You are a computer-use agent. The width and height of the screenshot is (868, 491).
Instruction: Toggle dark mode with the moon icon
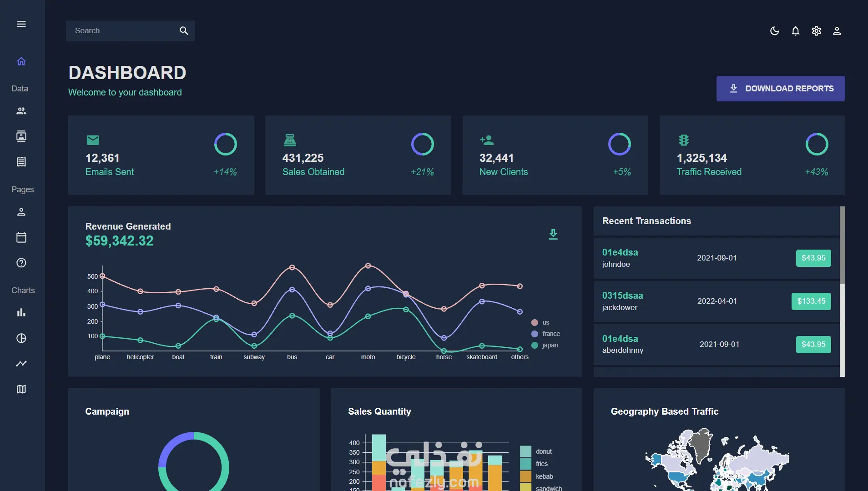point(774,31)
